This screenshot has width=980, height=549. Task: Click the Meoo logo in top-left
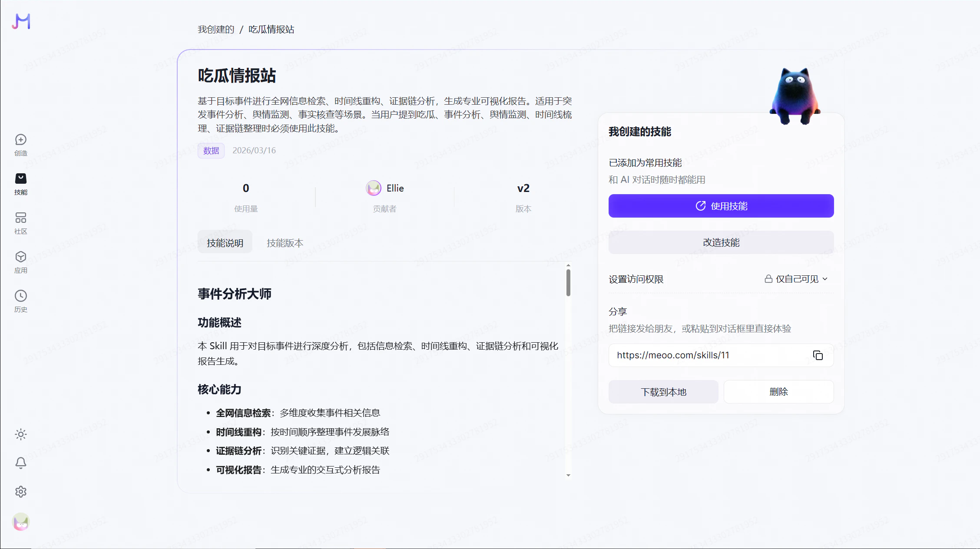21,21
